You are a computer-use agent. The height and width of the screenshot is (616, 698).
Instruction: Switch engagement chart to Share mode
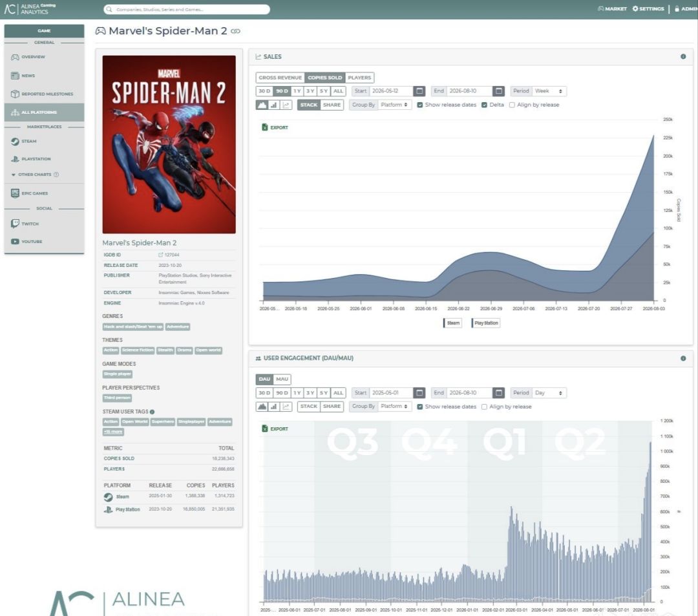pos(332,407)
